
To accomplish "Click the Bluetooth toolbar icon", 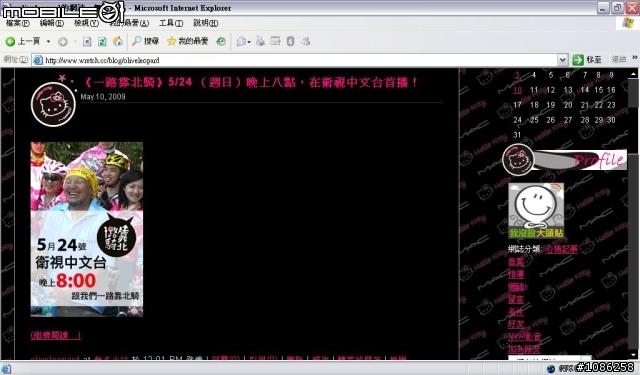I will (290, 41).
